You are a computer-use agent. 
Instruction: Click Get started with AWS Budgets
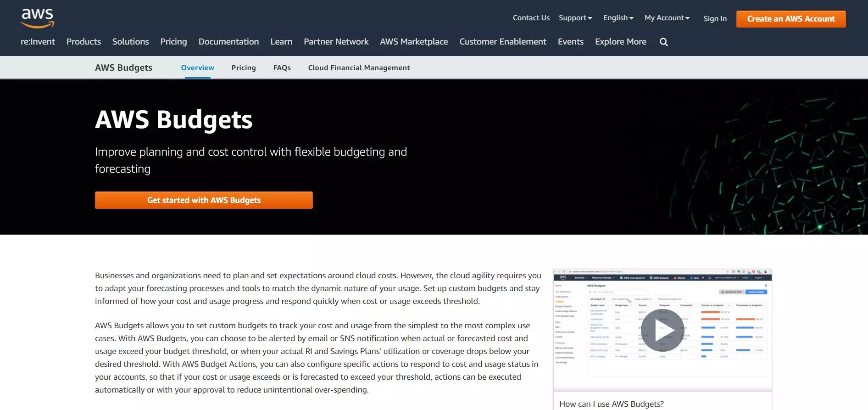click(x=204, y=200)
